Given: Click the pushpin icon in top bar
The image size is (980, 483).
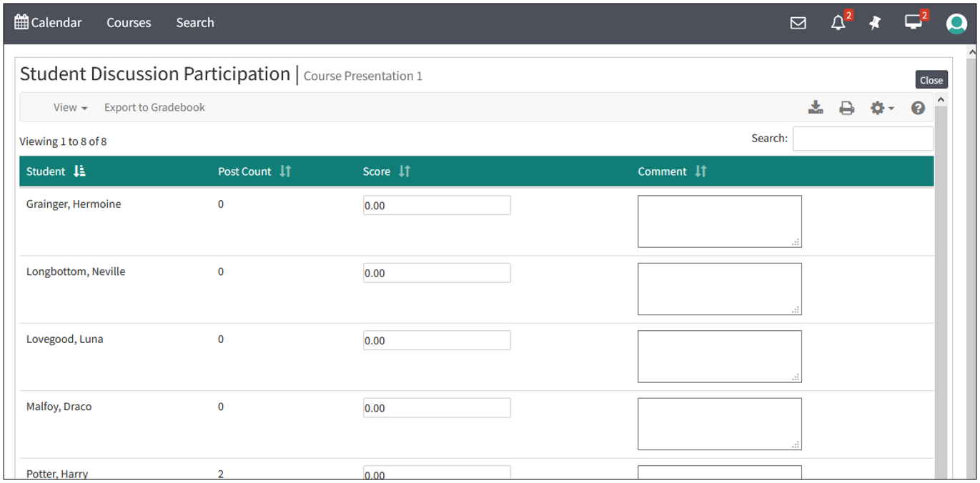Looking at the screenshot, I should (x=875, y=23).
